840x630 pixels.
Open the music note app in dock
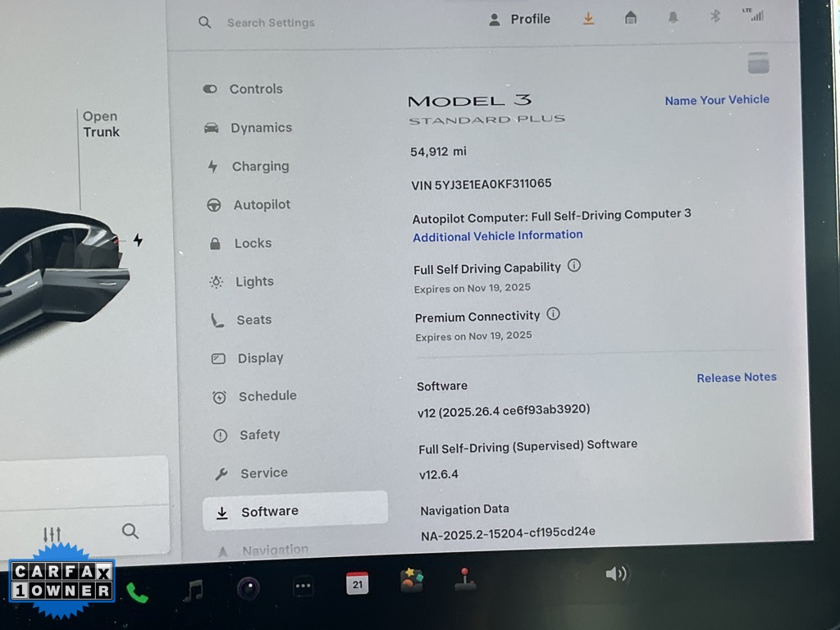click(x=194, y=591)
